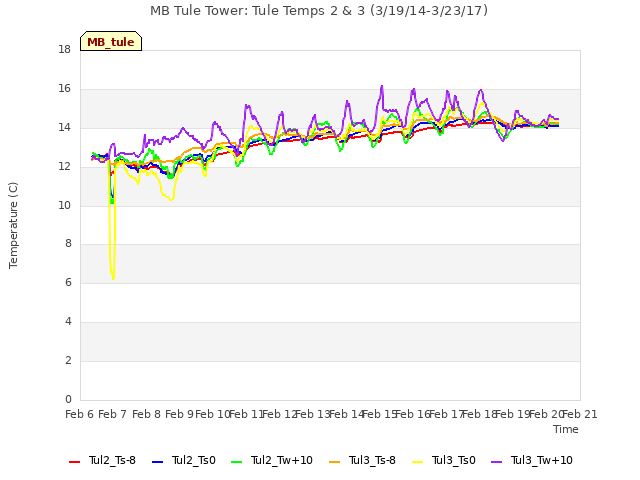Click the Feb 19 x-axis tick label
Screen dimensions: 640x480
coord(513,414)
